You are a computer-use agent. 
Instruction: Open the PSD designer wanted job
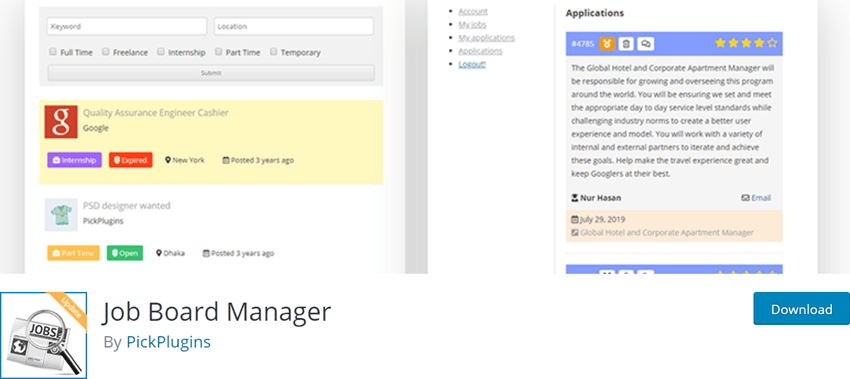(x=127, y=205)
